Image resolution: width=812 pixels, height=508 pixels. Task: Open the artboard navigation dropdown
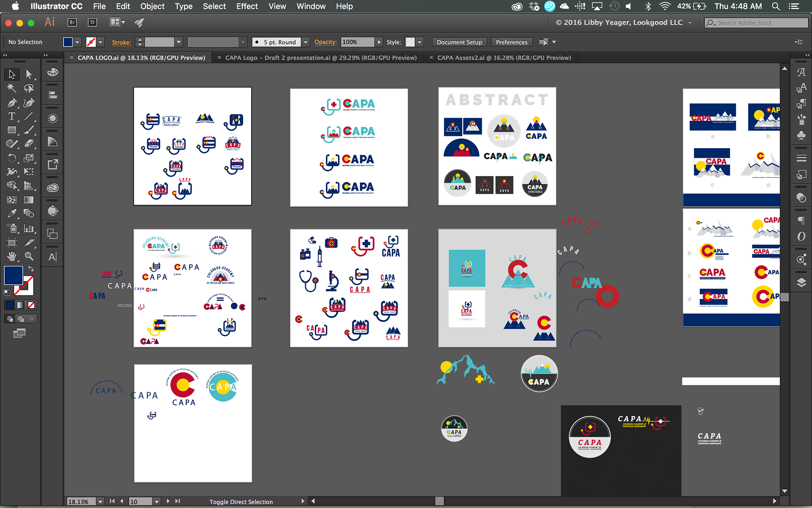pyautogui.click(x=156, y=502)
